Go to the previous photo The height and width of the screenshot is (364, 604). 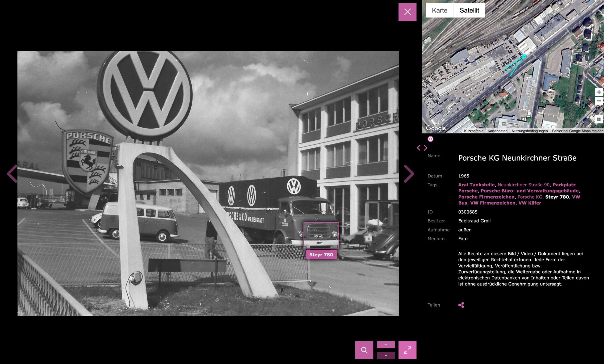tap(12, 174)
